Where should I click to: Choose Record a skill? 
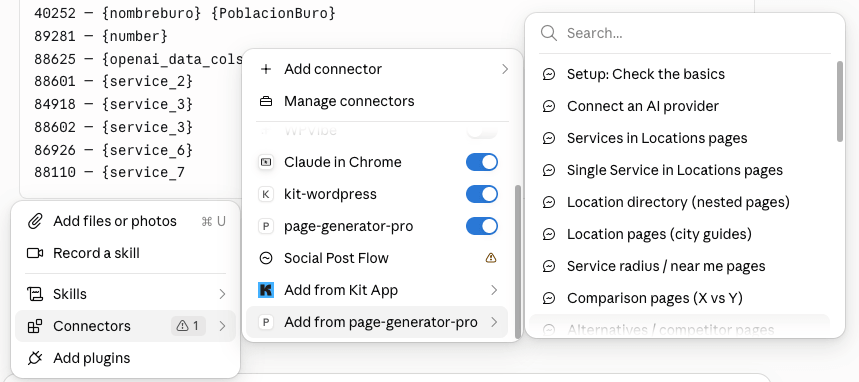pyautogui.click(x=125, y=253)
